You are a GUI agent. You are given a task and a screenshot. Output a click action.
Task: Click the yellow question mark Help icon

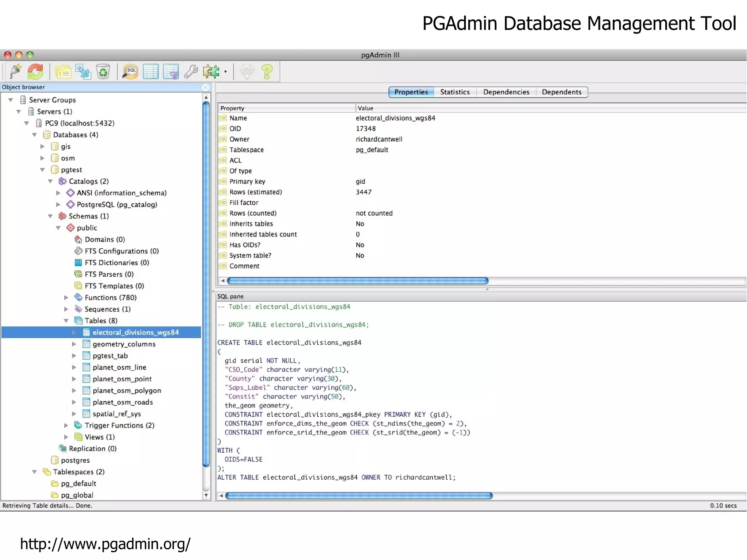click(x=267, y=72)
